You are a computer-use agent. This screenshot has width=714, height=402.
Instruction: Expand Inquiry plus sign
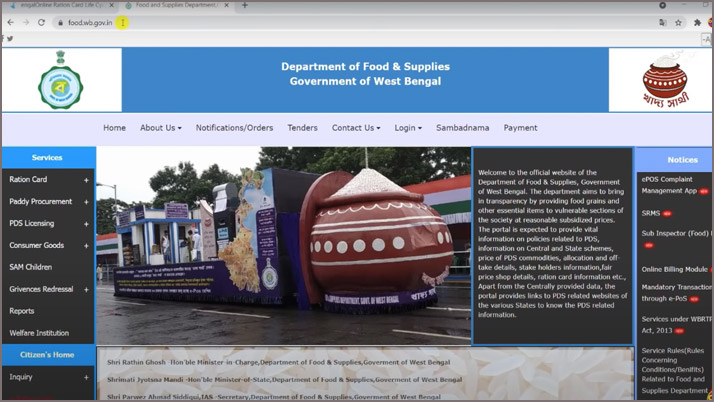click(86, 377)
